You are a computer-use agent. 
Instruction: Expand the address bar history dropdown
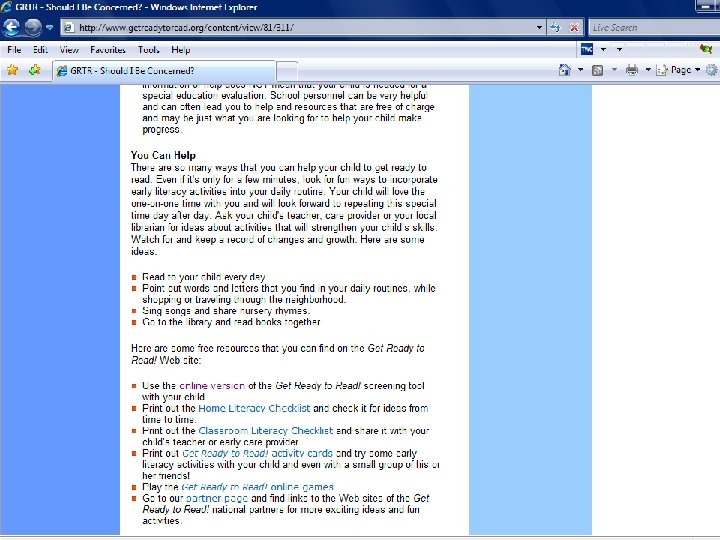[x=540, y=28]
